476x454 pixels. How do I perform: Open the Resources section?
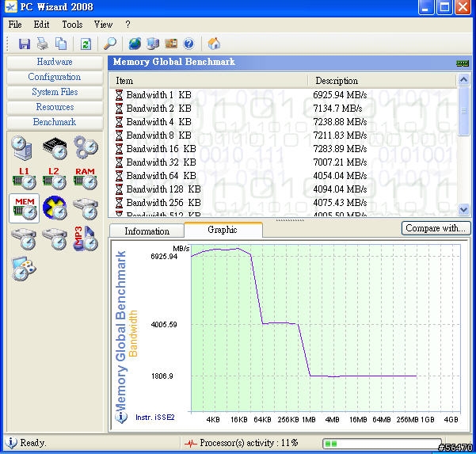click(x=55, y=107)
